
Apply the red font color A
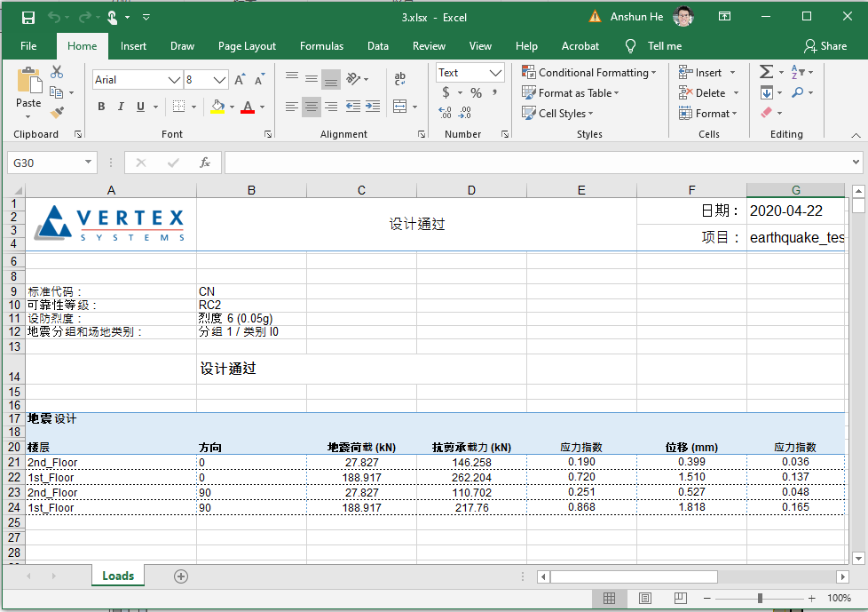coord(248,107)
